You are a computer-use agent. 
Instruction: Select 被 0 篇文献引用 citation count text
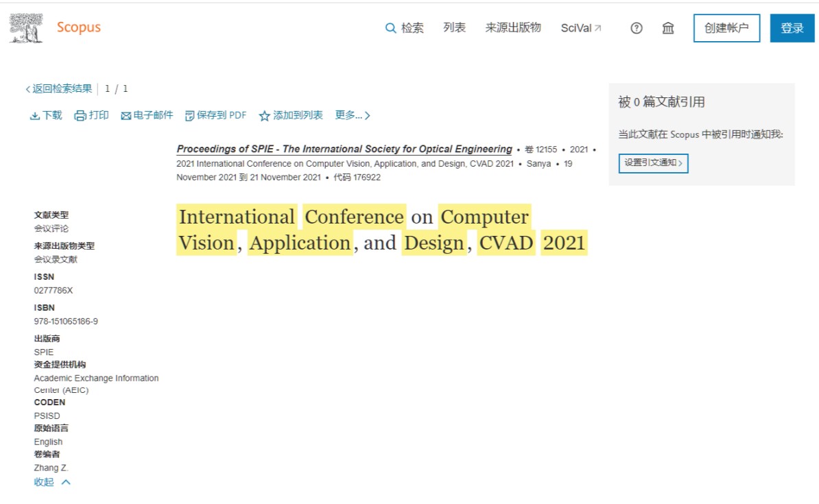(661, 102)
